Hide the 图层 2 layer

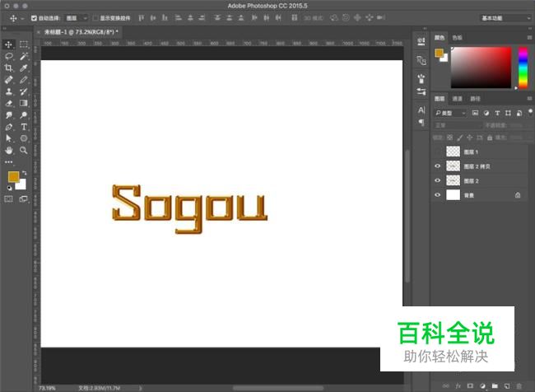[x=437, y=180]
